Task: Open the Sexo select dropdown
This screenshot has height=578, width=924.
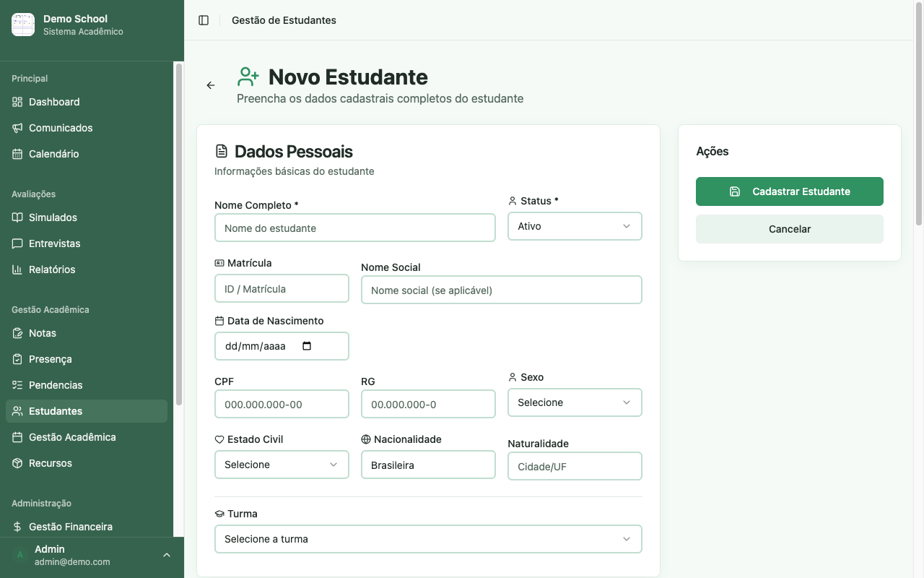Action: point(575,402)
